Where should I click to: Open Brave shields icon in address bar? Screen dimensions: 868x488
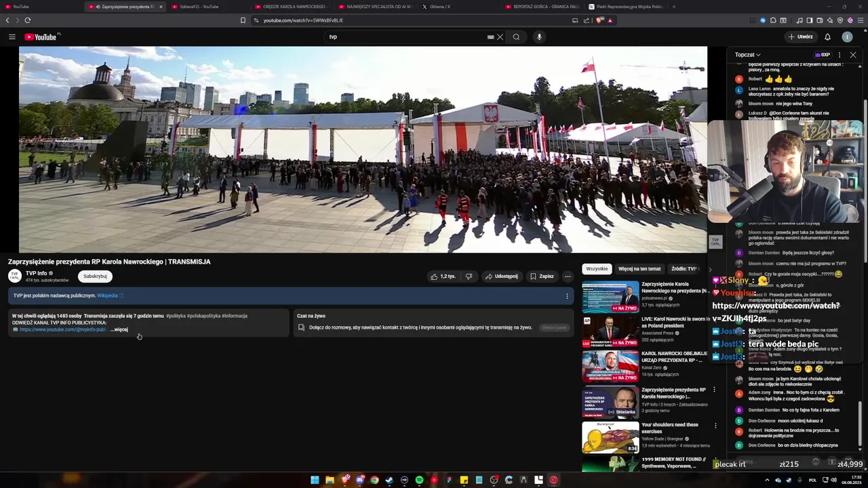pos(599,20)
